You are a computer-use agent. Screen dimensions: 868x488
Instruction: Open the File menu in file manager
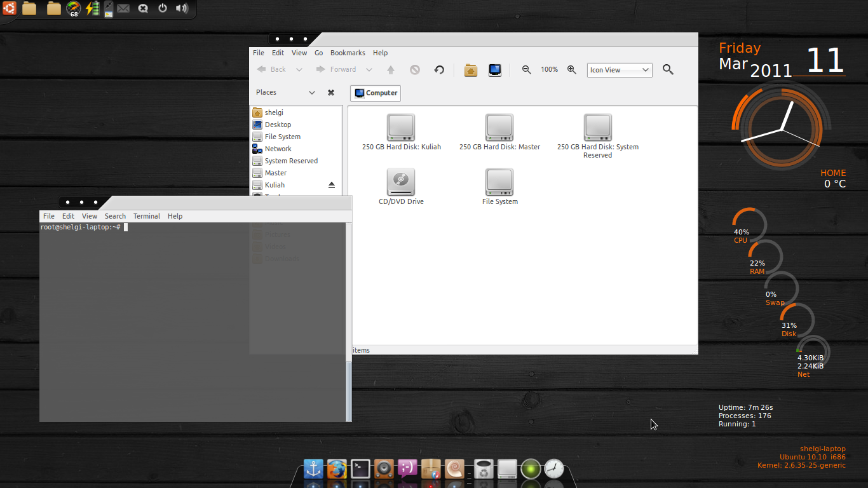tap(259, 53)
